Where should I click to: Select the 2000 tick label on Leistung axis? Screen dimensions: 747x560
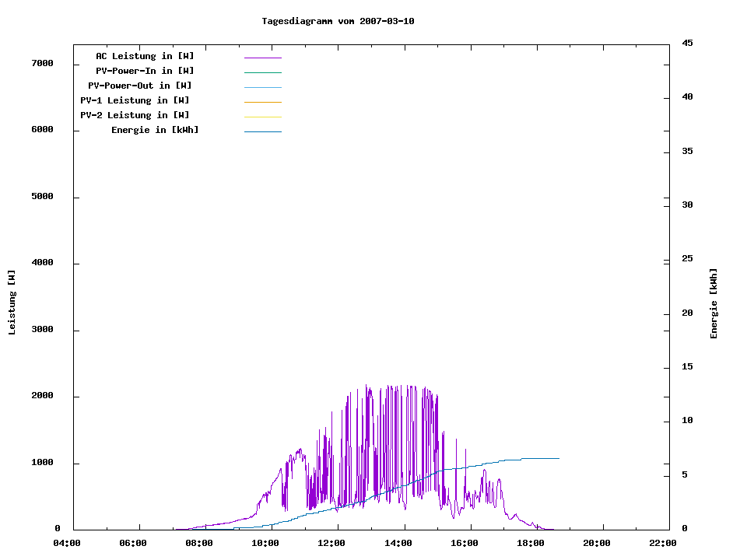click(42, 396)
